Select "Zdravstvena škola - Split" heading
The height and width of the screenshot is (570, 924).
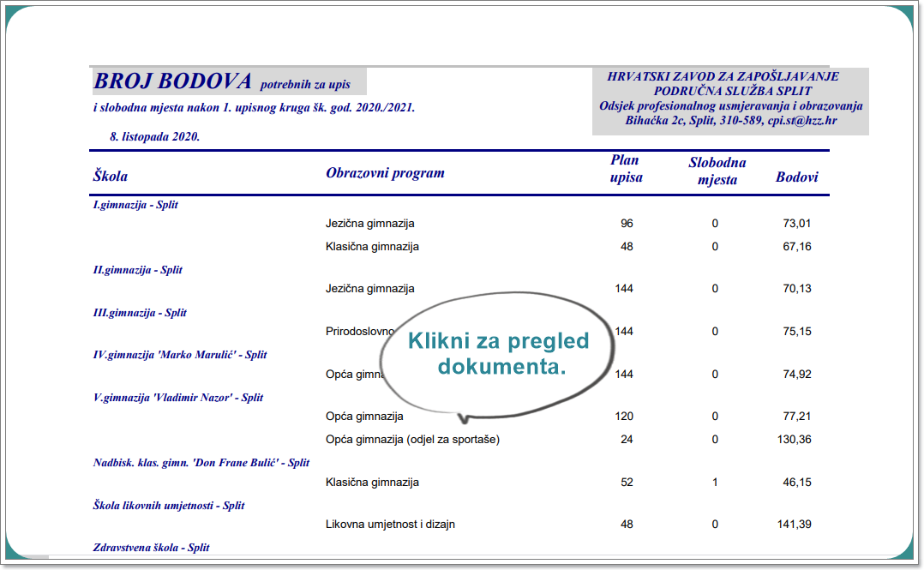[x=151, y=547]
